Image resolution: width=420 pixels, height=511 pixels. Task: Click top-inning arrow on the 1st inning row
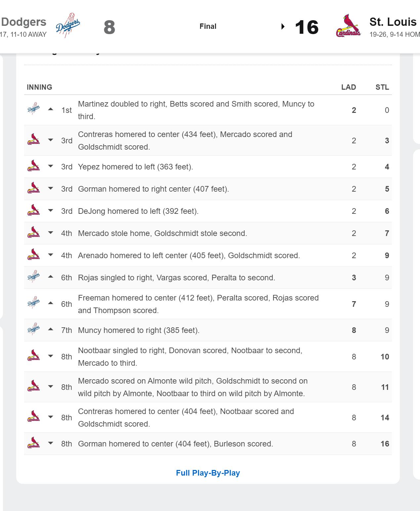(51, 109)
